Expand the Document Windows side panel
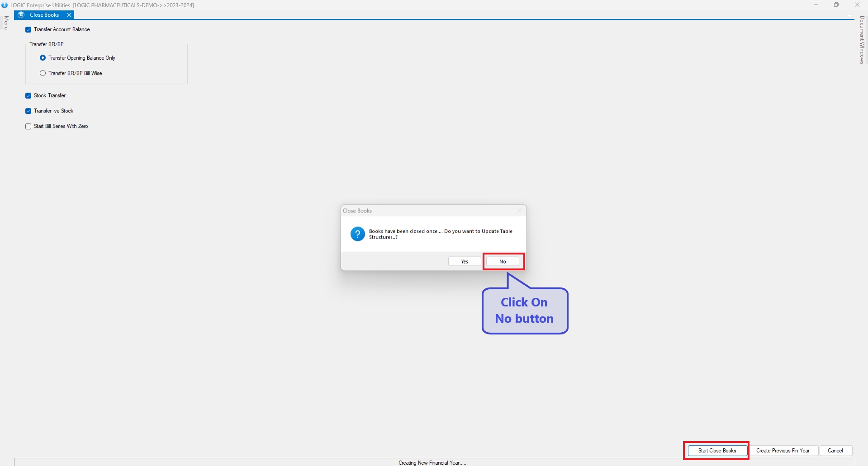Viewport: 868px width, 466px height. click(862, 40)
